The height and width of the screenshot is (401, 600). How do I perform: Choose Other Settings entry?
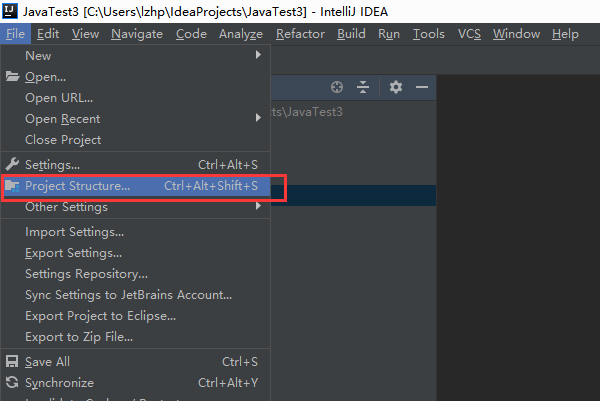click(x=135, y=207)
